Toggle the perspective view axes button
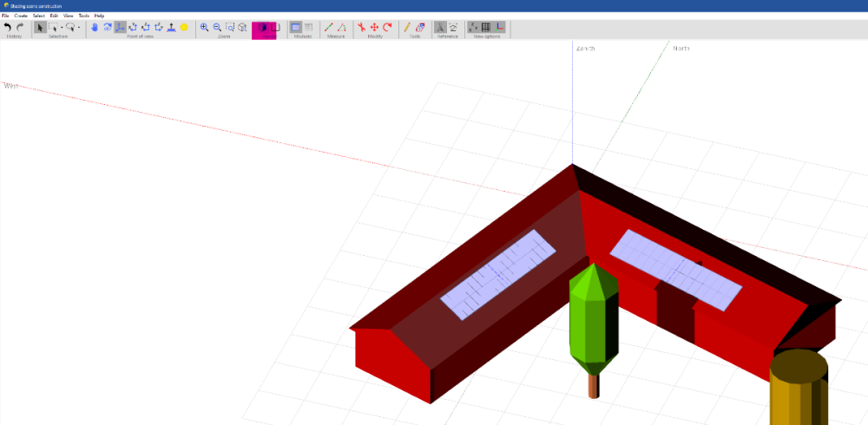Image resolution: width=868 pixels, height=425 pixels. point(121,28)
